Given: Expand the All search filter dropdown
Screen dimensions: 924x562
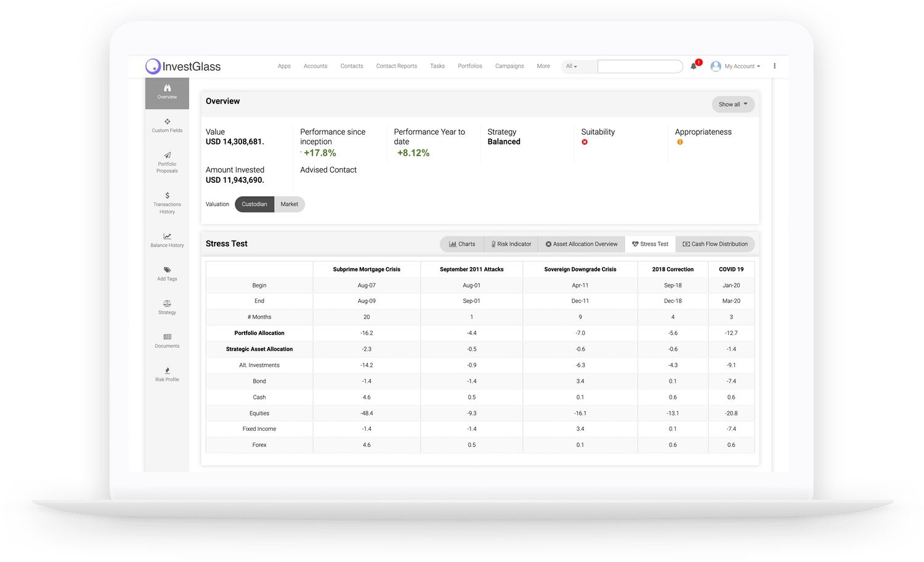Looking at the screenshot, I should pyautogui.click(x=572, y=66).
